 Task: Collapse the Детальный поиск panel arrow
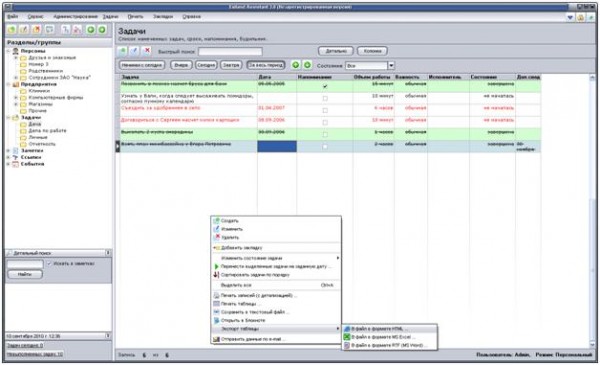[108, 253]
